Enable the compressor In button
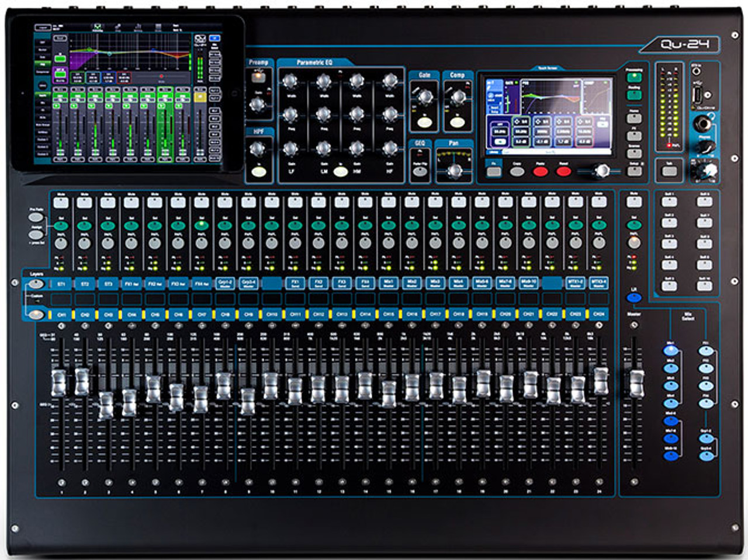Viewport: 748px width, 560px height. [x=458, y=122]
